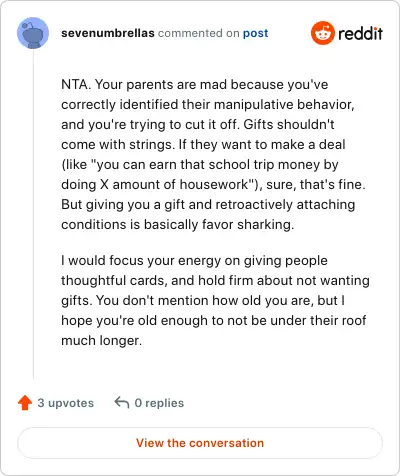This screenshot has height=476, width=400.
Task: Click the "0 replies" label
Action: point(159,403)
